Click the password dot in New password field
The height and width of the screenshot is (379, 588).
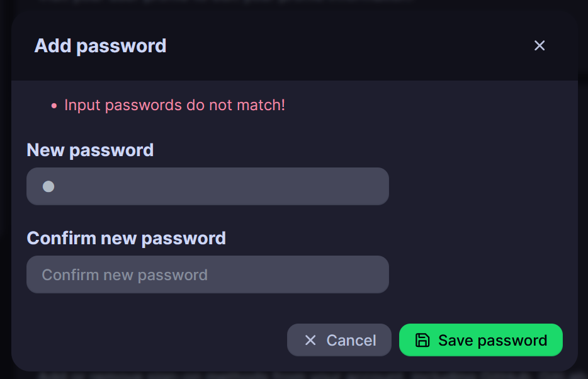coord(48,186)
